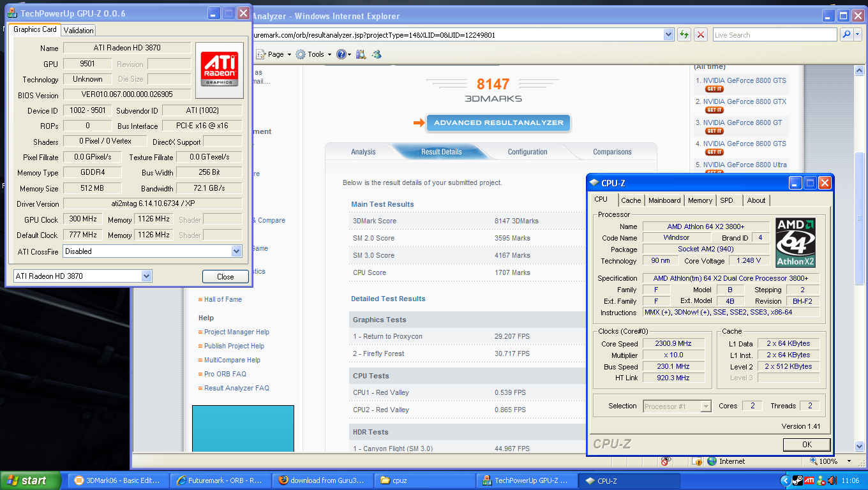Open the SPD tab in CPU-Z

[x=727, y=200]
